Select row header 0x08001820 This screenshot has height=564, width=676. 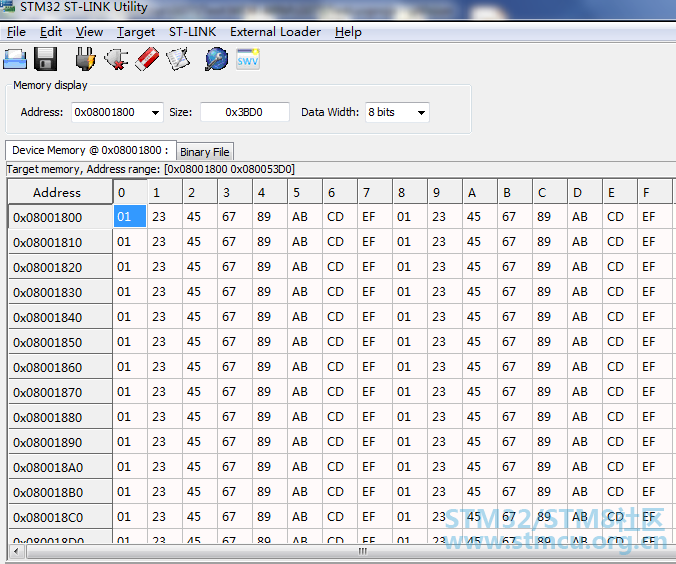click(60, 267)
